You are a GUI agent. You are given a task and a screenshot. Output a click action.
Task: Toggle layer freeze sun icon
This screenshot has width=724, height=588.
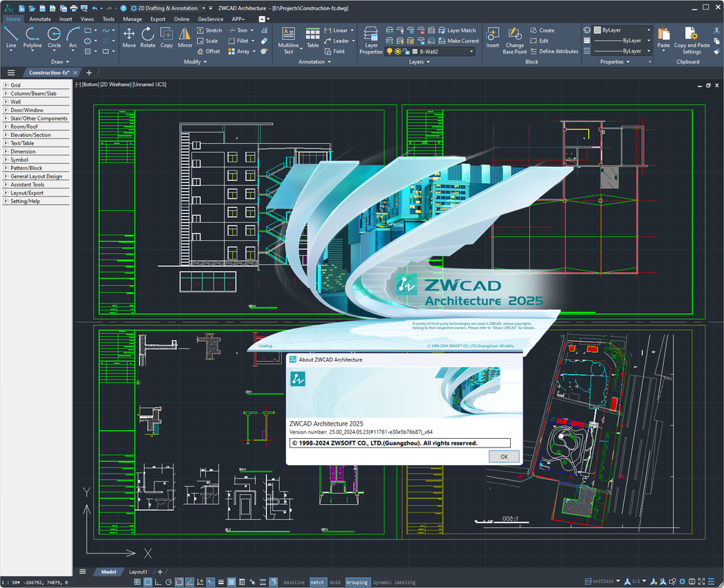(x=398, y=51)
